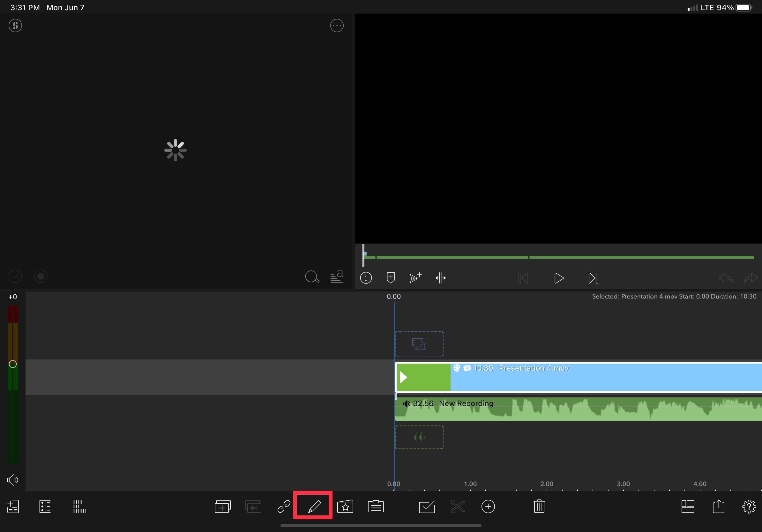Viewport: 762px width, 532px height.
Task: Tap the scissors split clip icon
Action: coord(457,506)
